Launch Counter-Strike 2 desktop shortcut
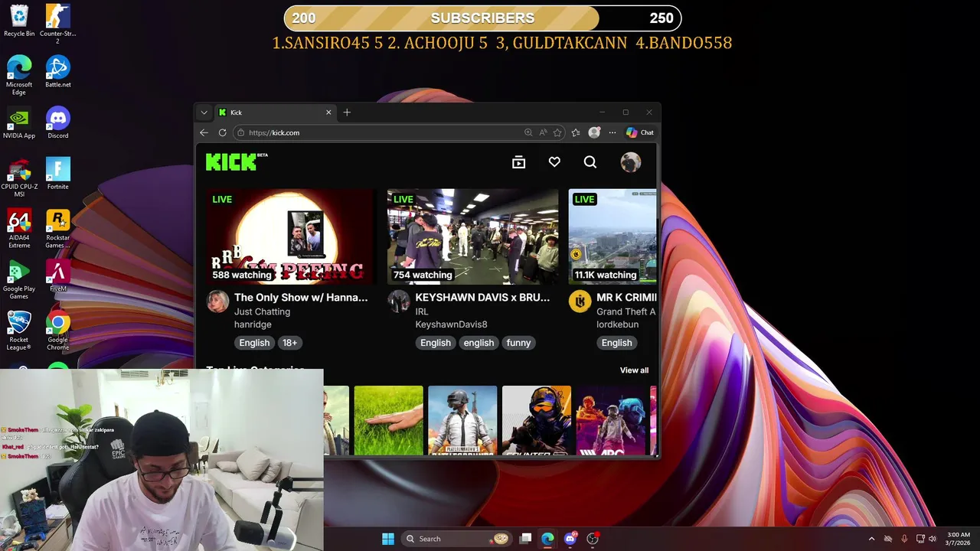Viewport: 980px width, 551px height. 57,23
